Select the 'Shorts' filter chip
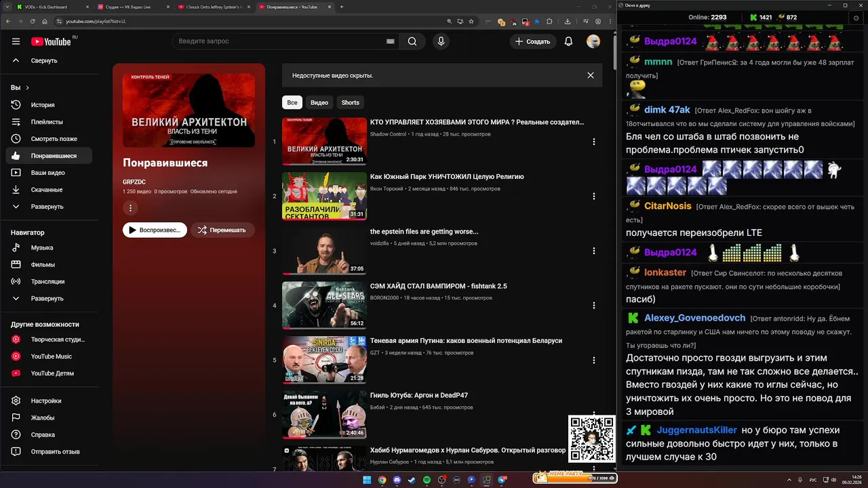Image resolution: width=868 pixels, height=488 pixels. (351, 102)
